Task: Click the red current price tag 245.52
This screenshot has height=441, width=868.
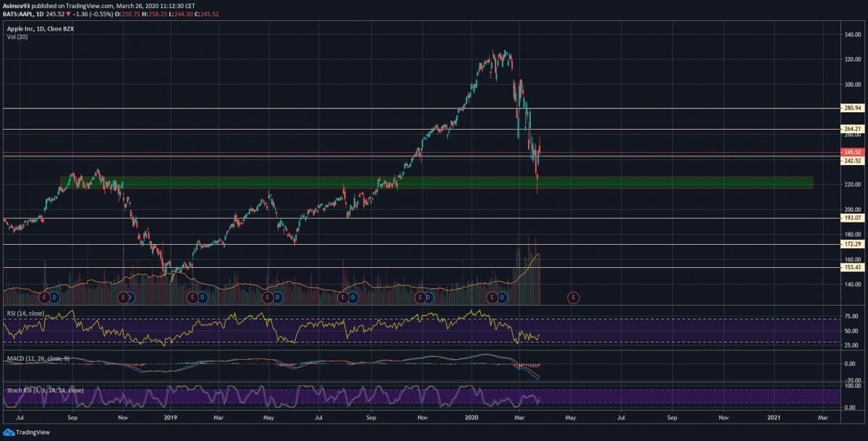Action: (851, 152)
